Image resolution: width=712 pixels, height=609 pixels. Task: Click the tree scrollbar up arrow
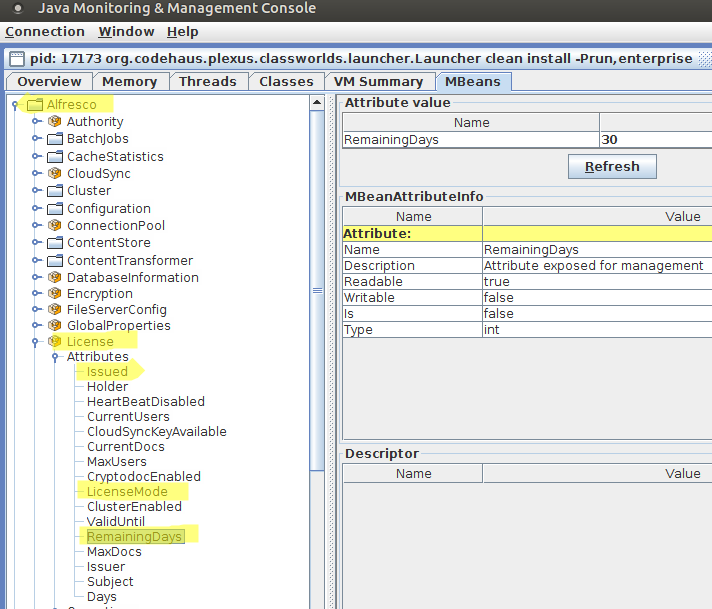point(317,103)
